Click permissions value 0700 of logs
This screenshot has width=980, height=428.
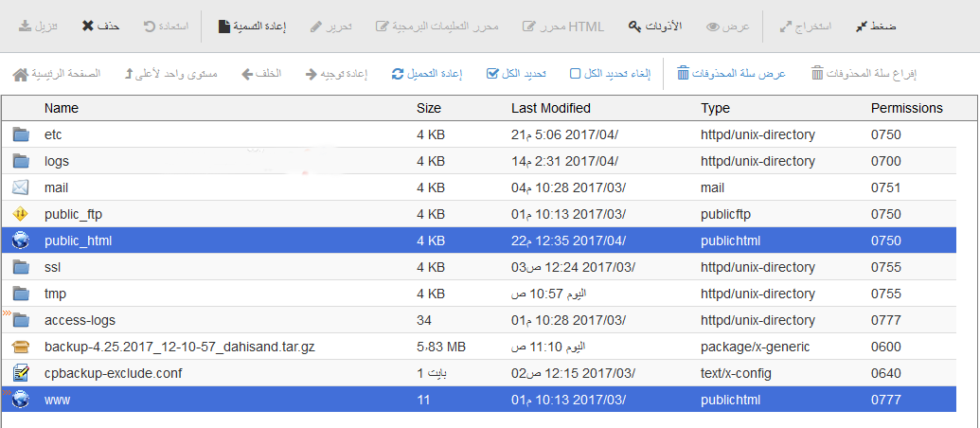click(885, 161)
